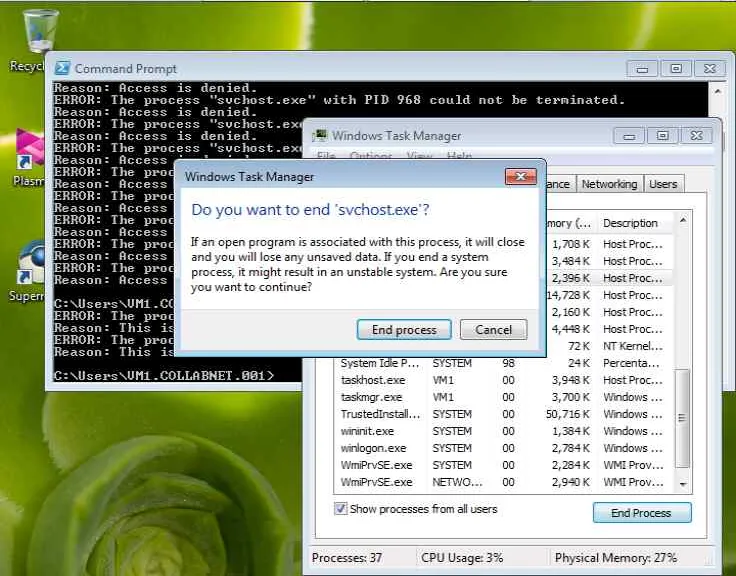Minimize the Windows Task Manager window
The image size is (736, 576).
[x=629, y=136]
